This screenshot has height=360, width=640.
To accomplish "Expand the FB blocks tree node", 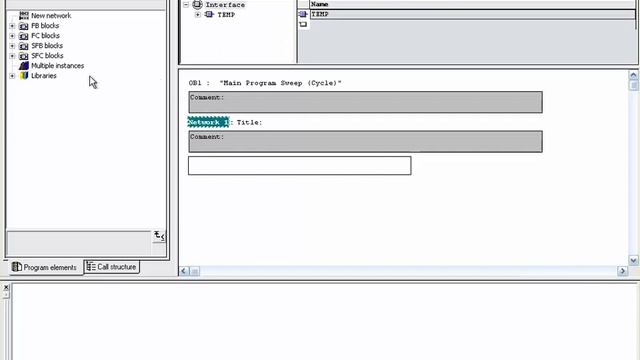I will tap(12, 26).
